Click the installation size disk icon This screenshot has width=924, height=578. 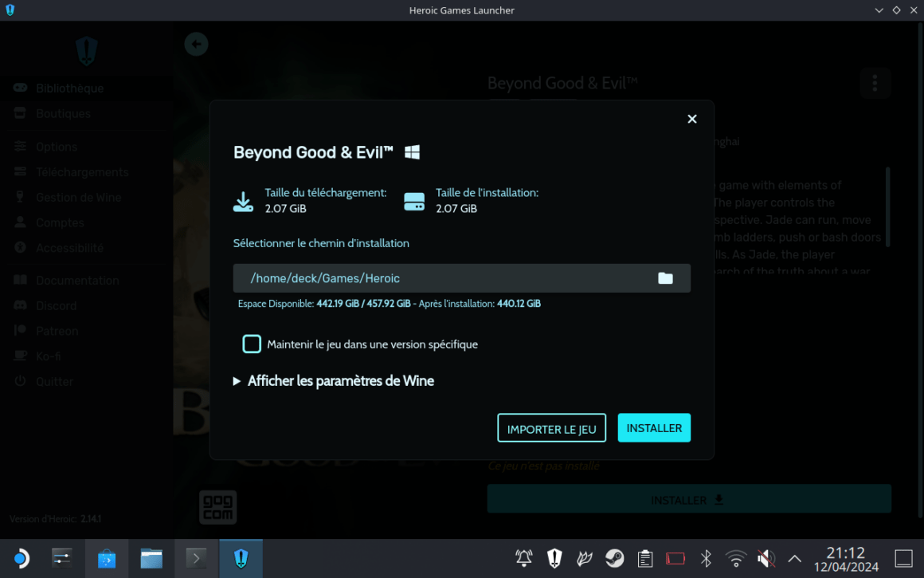click(414, 202)
